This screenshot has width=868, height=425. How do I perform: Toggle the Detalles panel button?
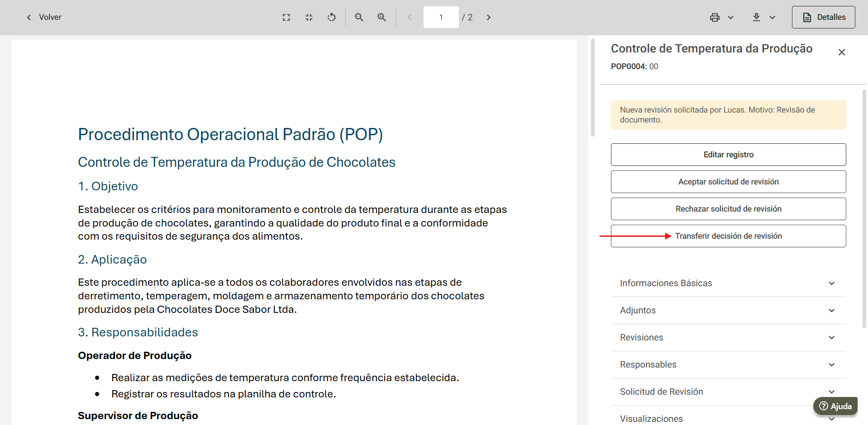tap(823, 17)
